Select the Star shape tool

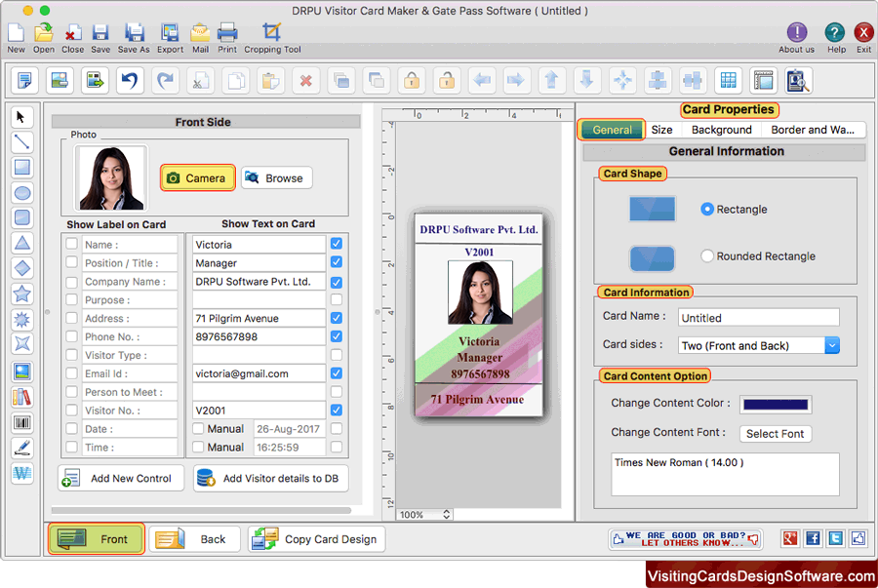(x=21, y=294)
